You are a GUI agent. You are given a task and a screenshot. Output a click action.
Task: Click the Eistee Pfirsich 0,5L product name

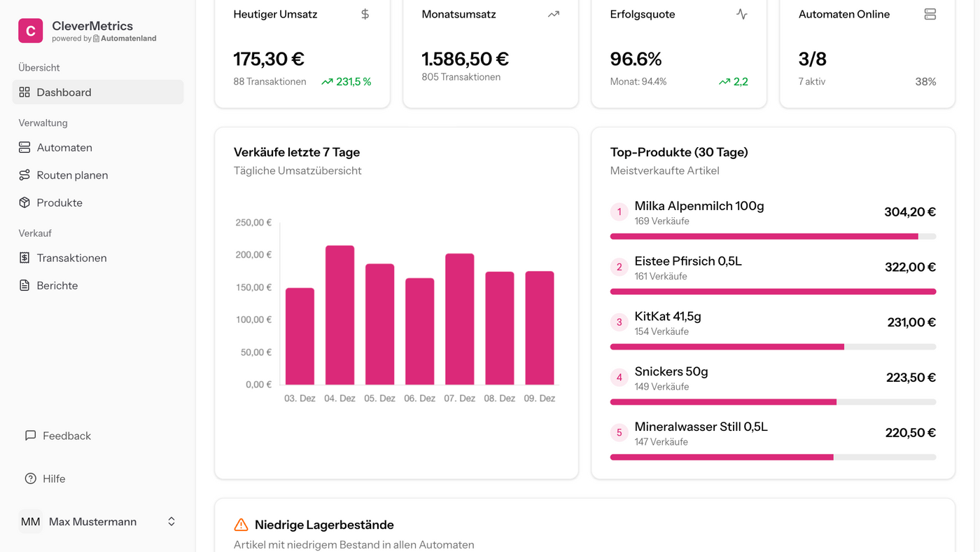pos(688,261)
